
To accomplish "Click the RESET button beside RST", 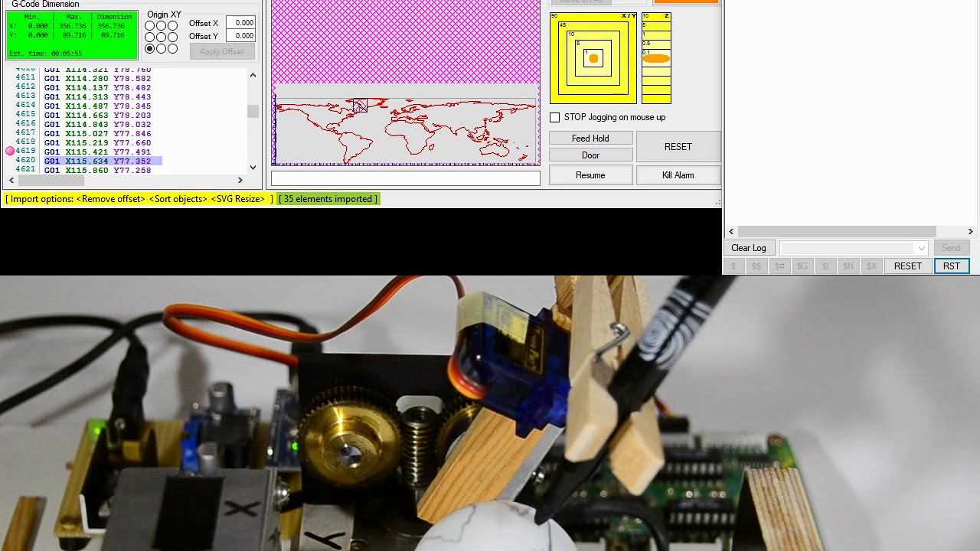I will (908, 266).
